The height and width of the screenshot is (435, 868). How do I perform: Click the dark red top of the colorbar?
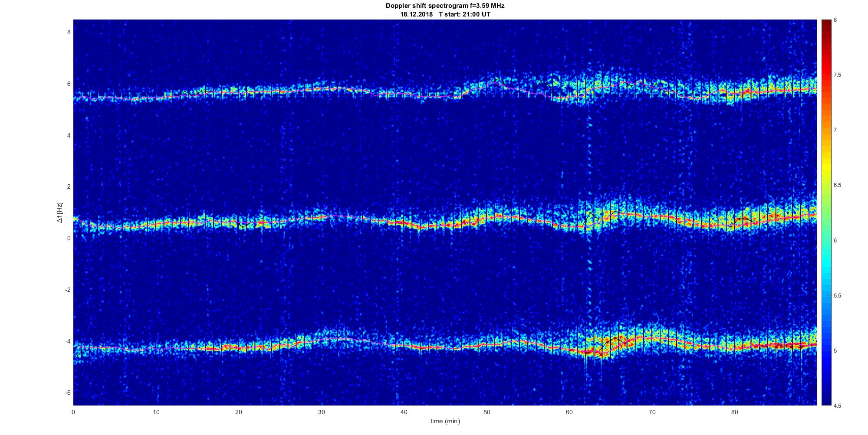tap(826, 25)
